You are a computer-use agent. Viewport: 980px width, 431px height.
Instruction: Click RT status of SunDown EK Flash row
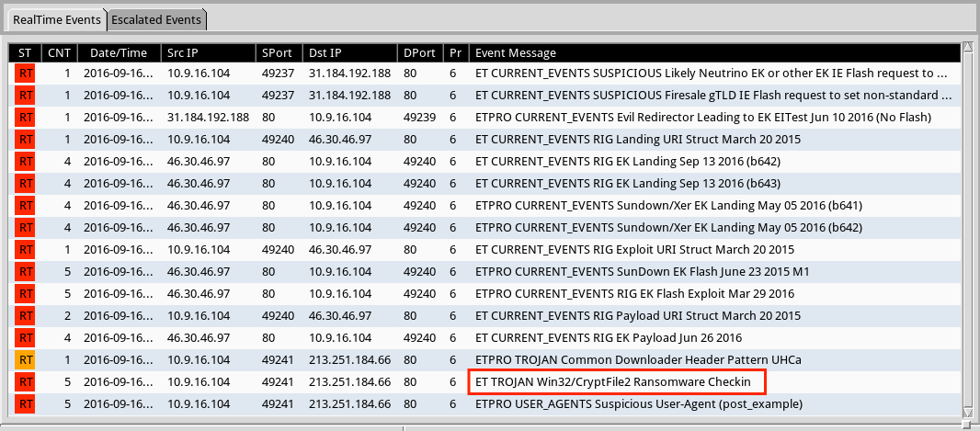click(26, 271)
